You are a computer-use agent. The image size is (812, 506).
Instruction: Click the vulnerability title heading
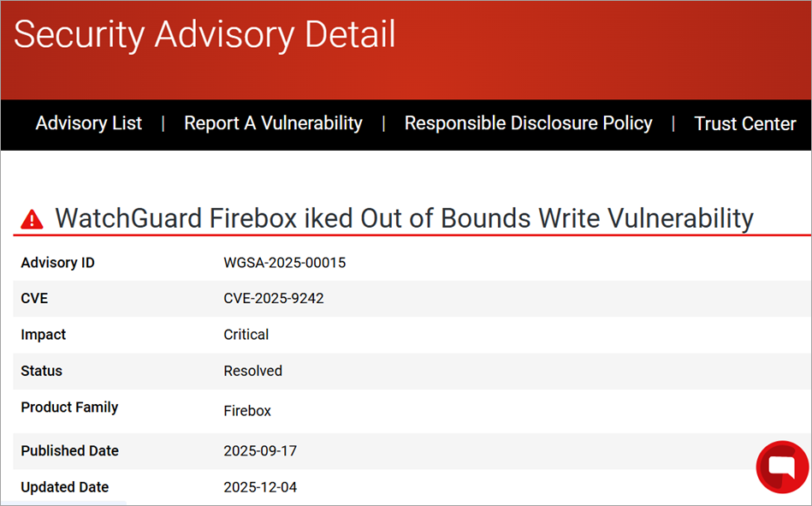point(403,217)
